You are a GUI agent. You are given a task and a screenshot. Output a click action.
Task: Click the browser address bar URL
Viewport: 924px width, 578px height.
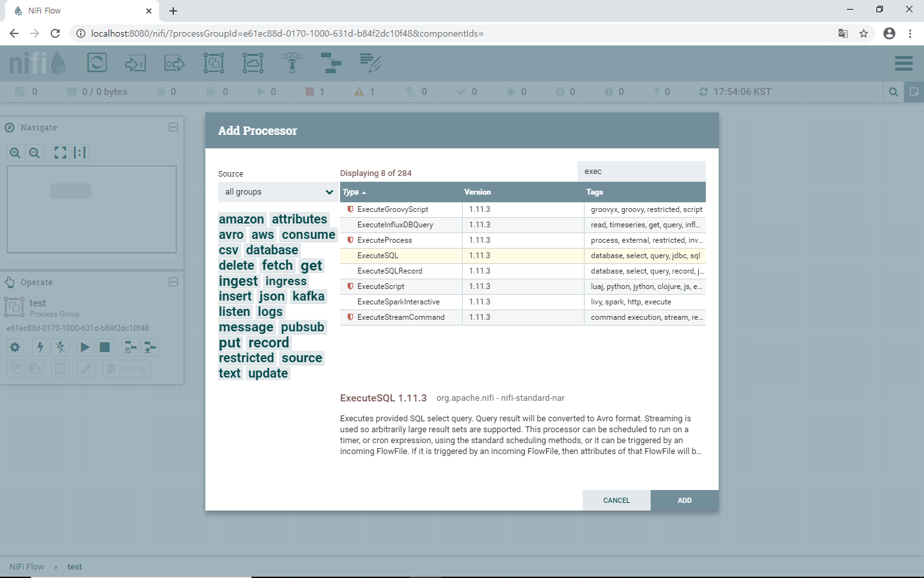click(287, 33)
